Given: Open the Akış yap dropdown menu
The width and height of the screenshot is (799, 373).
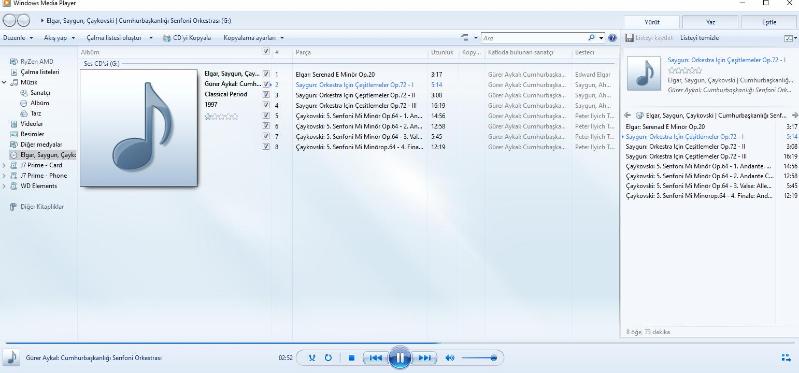Looking at the screenshot, I should coord(59,38).
